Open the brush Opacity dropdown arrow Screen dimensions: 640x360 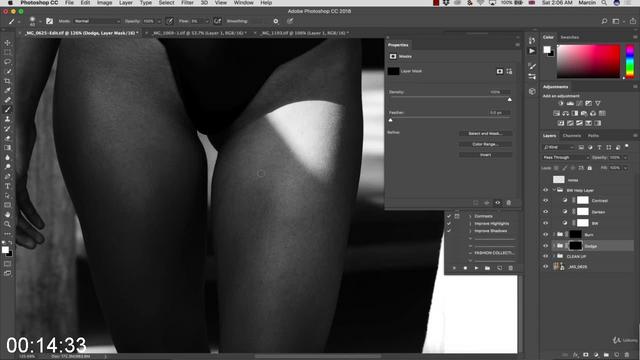tap(159, 21)
